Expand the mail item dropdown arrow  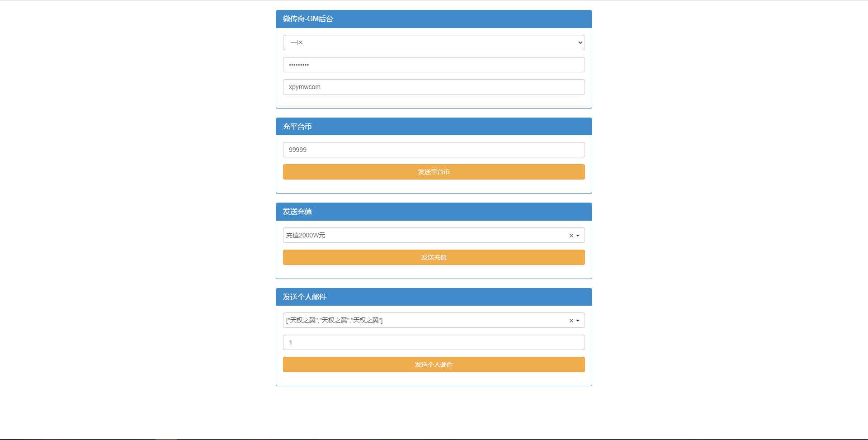[578, 321]
